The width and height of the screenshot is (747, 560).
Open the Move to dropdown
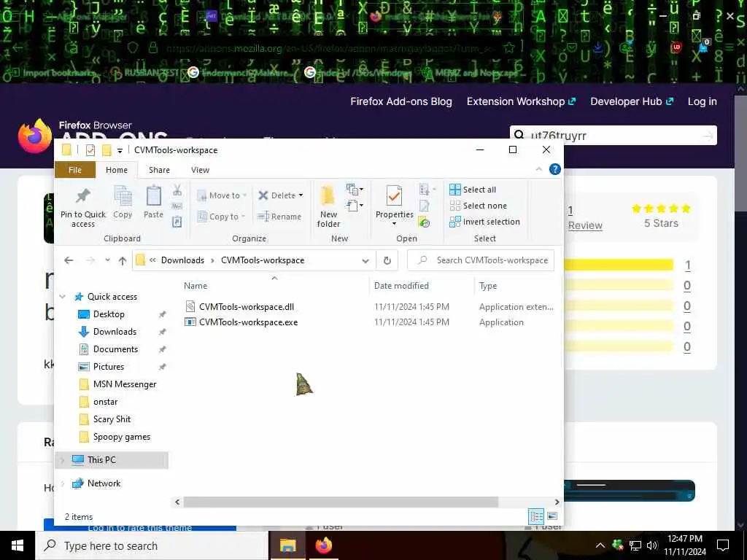click(x=222, y=195)
